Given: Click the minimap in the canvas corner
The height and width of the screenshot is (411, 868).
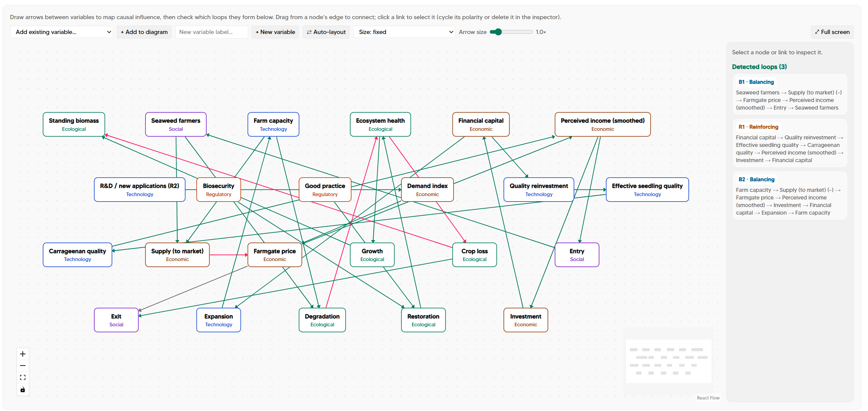Looking at the screenshot, I should [x=668, y=361].
